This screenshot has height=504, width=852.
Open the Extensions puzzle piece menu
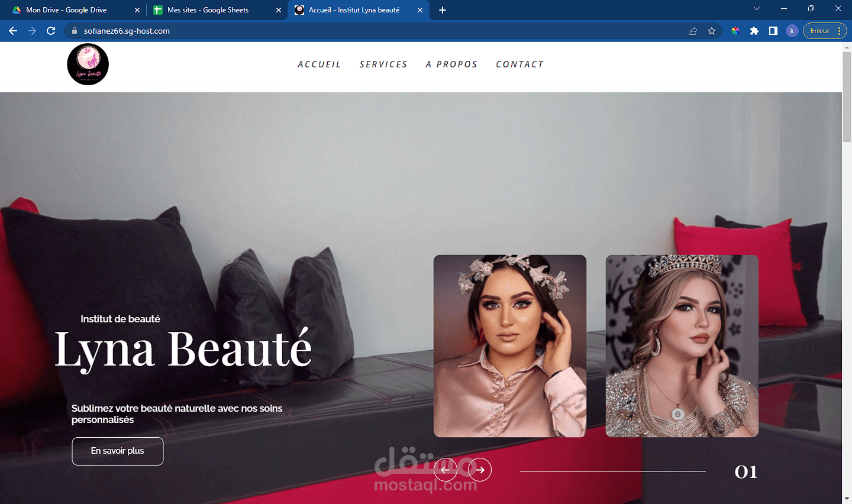754,31
